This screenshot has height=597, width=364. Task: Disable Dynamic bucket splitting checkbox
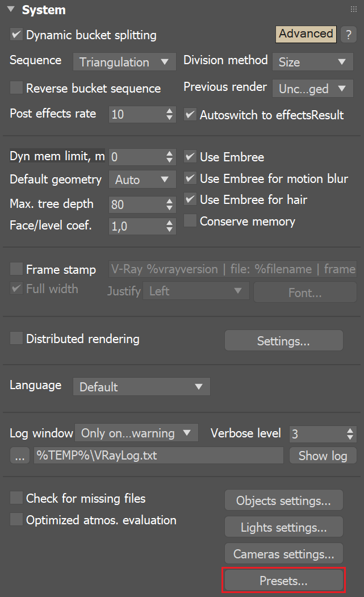coord(16,35)
